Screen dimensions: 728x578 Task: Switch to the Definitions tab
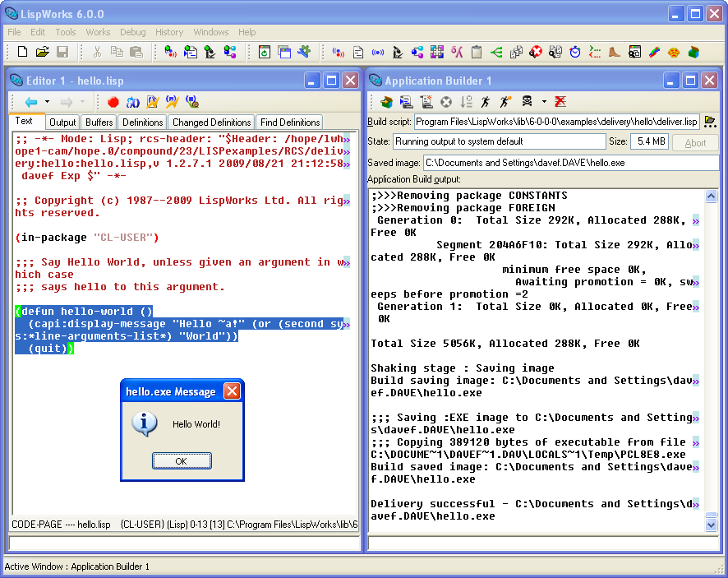click(142, 123)
